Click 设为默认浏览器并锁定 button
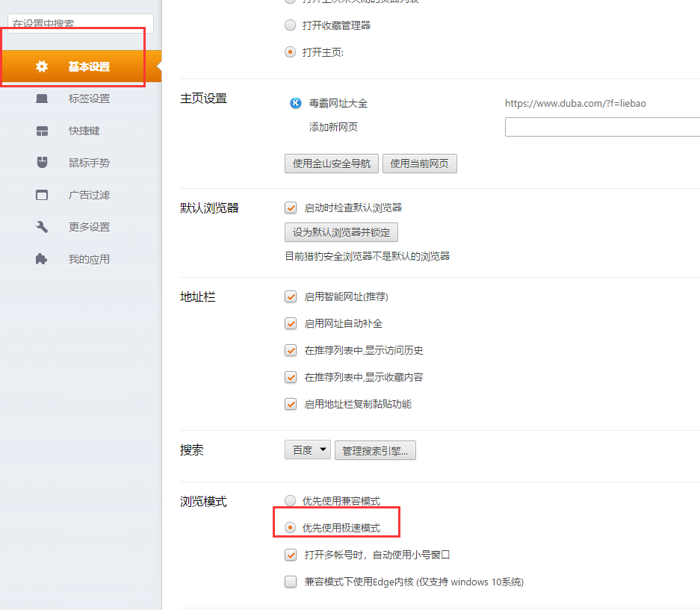This screenshot has width=700, height=610. (341, 232)
